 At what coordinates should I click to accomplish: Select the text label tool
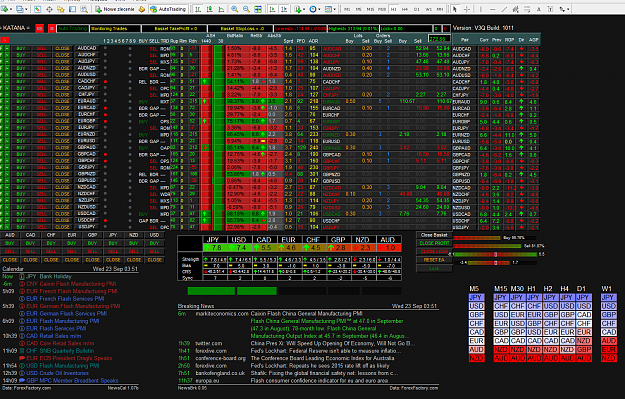(x=550, y=9)
